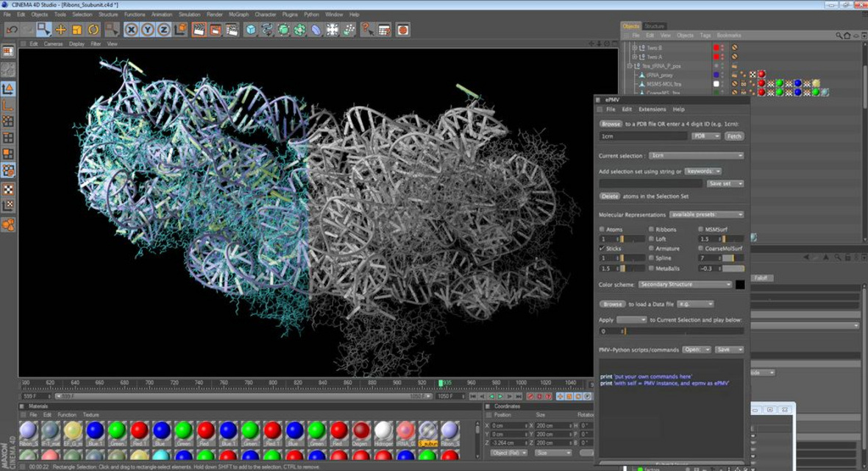Toggle the X axis lock icon

click(x=131, y=30)
